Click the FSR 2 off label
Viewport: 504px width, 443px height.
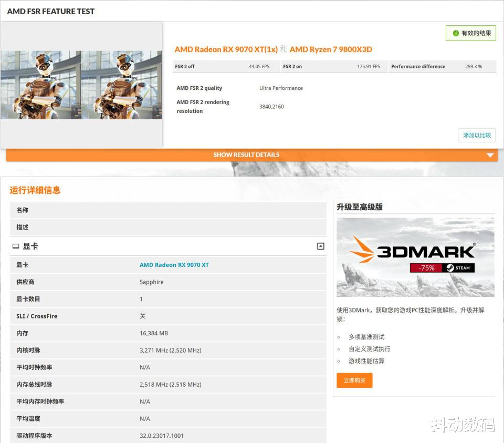click(x=184, y=66)
